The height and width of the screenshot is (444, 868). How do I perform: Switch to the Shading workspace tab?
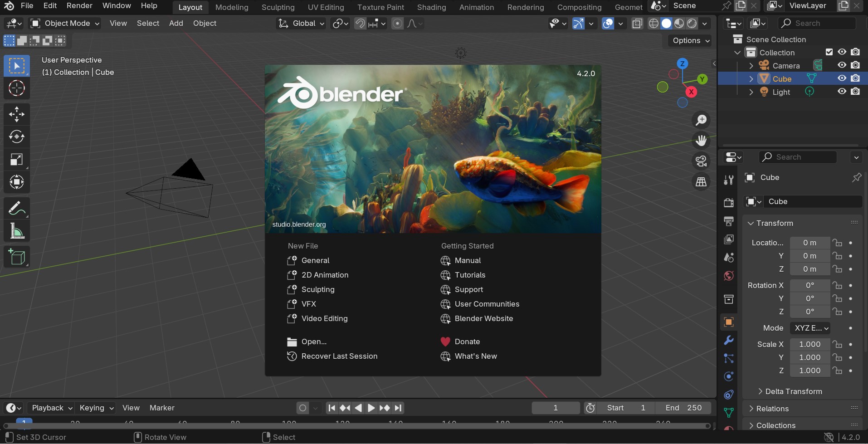[431, 7]
